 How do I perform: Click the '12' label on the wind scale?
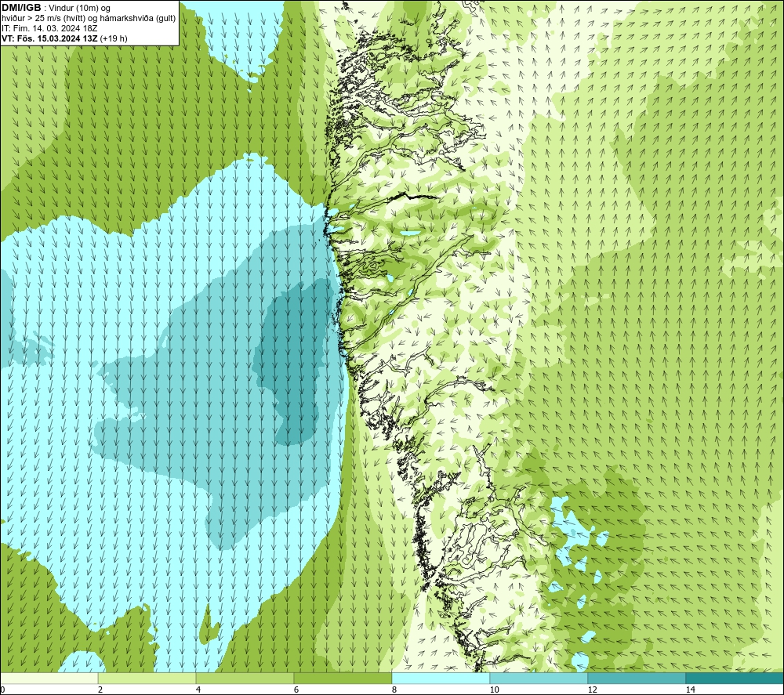pyautogui.click(x=592, y=690)
